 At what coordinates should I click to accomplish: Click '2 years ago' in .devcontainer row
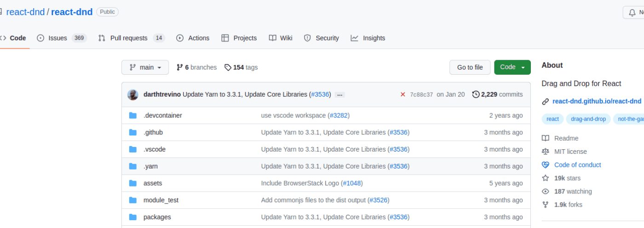pos(506,116)
